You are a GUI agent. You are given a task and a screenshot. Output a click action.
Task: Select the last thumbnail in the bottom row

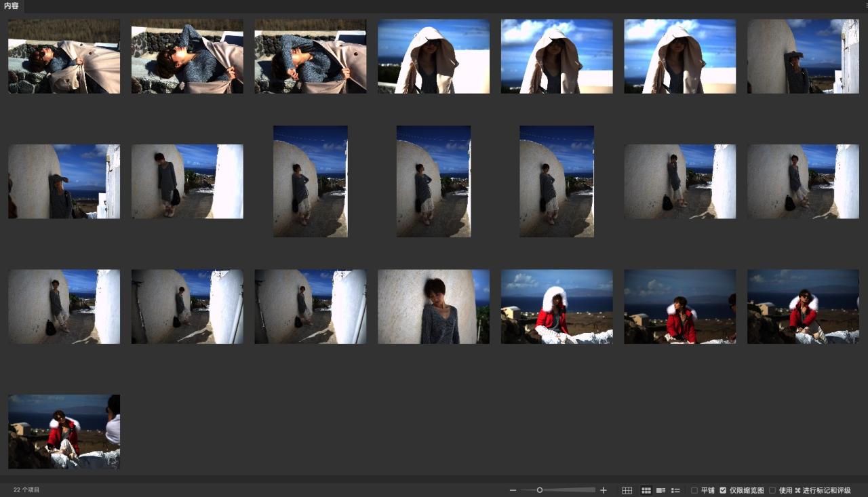pyautogui.click(x=64, y=432)
